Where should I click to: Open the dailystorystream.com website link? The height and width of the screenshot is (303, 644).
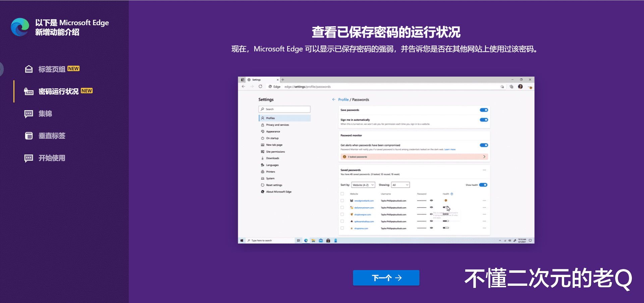[364, 208]
